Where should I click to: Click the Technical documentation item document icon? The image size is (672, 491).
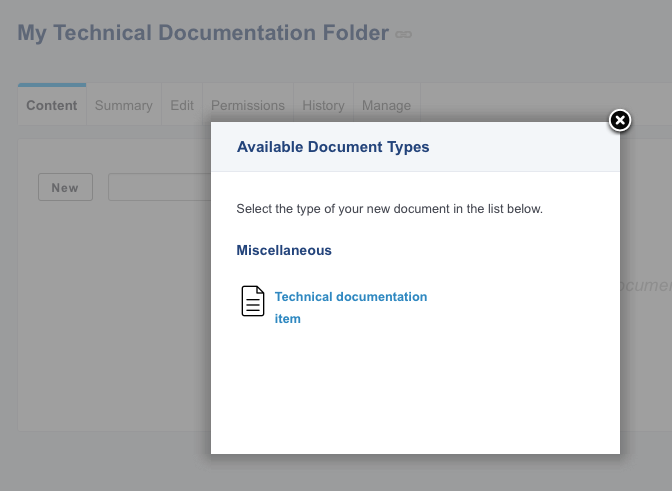tap(253, 301)
